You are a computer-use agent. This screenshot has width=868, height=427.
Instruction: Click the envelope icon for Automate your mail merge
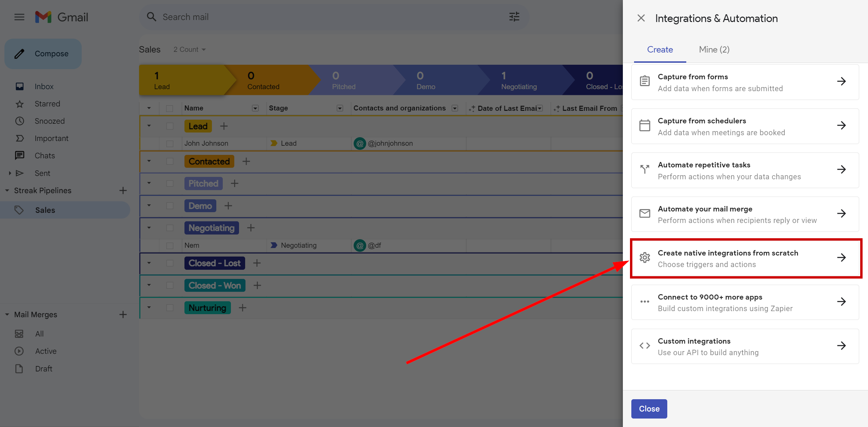[x=645, y=213]
